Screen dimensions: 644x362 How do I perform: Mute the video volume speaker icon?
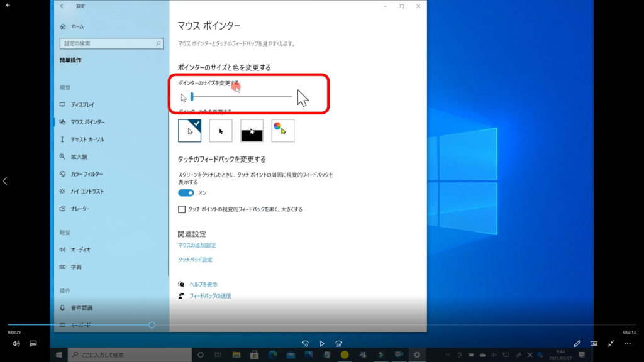click(16, 344)
